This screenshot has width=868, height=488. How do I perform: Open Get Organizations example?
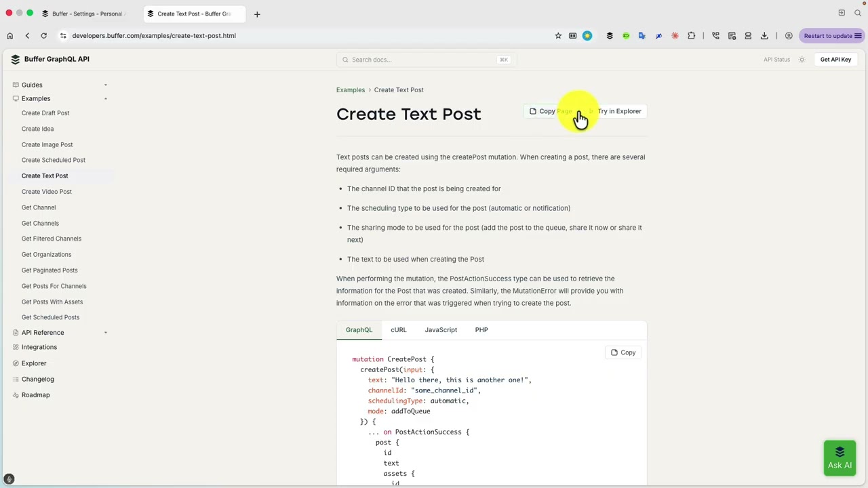point(46,254)
